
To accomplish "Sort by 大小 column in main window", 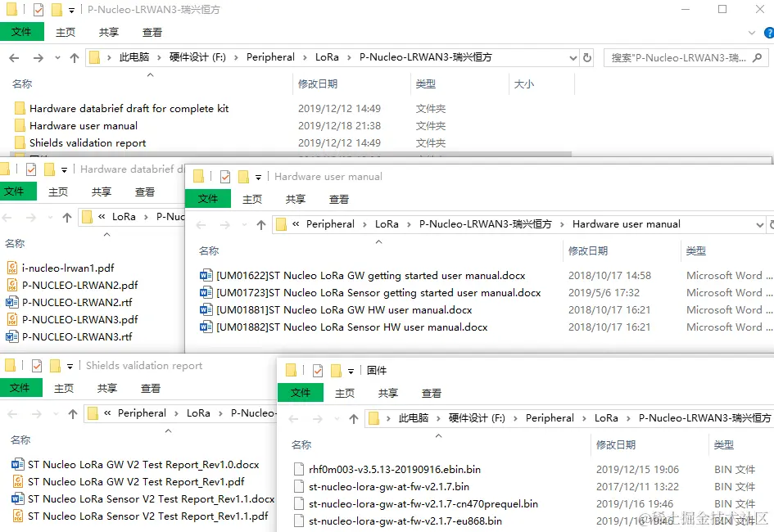I will tap(523, 84).
